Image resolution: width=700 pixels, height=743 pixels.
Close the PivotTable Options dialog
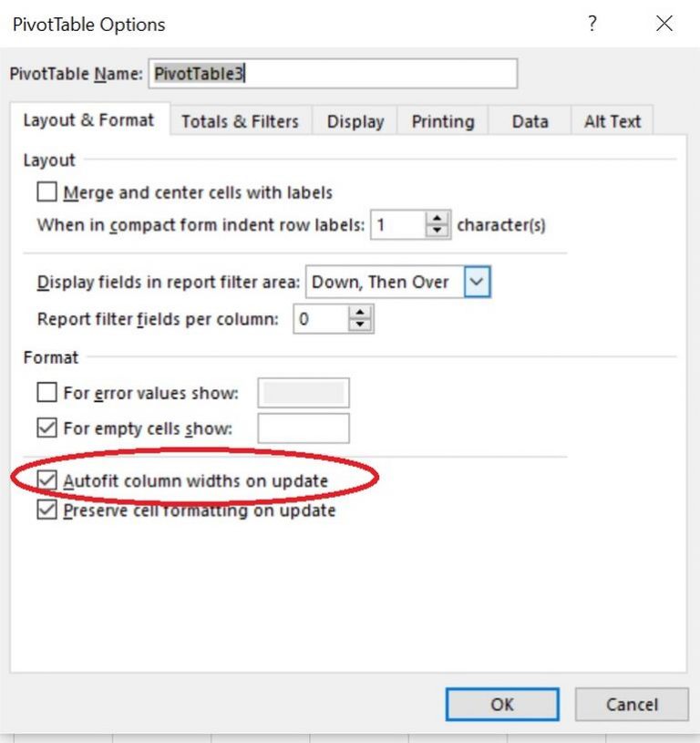[x=664, y=25]
